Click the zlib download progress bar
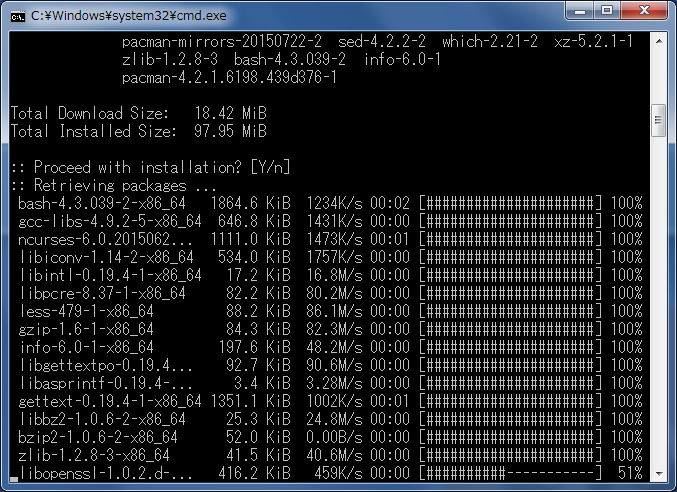Viewport: 677px width, 492px height. (x=510, y=455)
